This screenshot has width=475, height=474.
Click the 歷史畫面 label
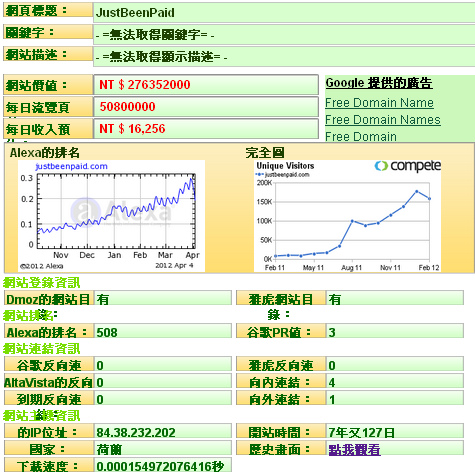[281, 449]
